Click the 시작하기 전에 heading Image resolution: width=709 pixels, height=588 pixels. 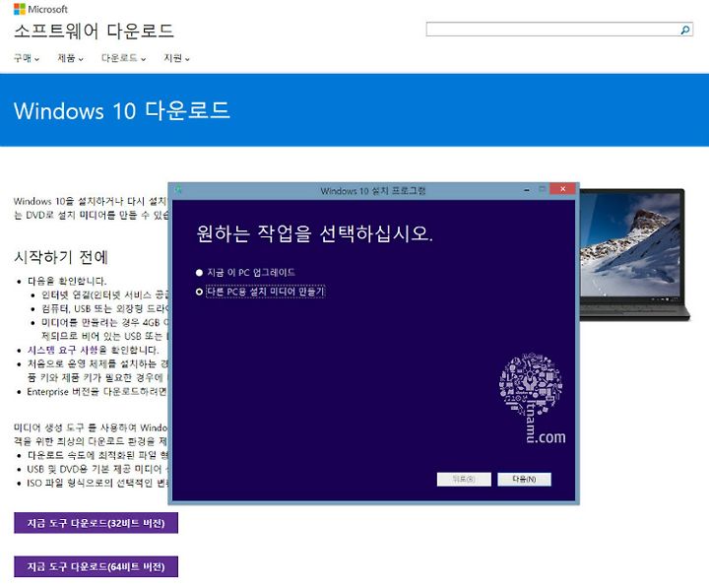(61, 257)
